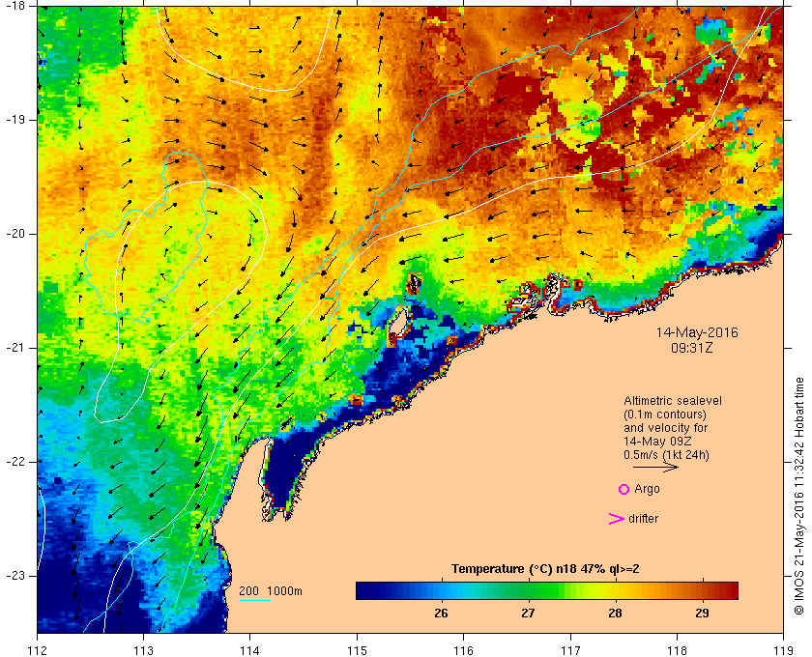Click the 'Argo' legend label
812x657 pixels.
pyautogui.click(x=647, y=489)
